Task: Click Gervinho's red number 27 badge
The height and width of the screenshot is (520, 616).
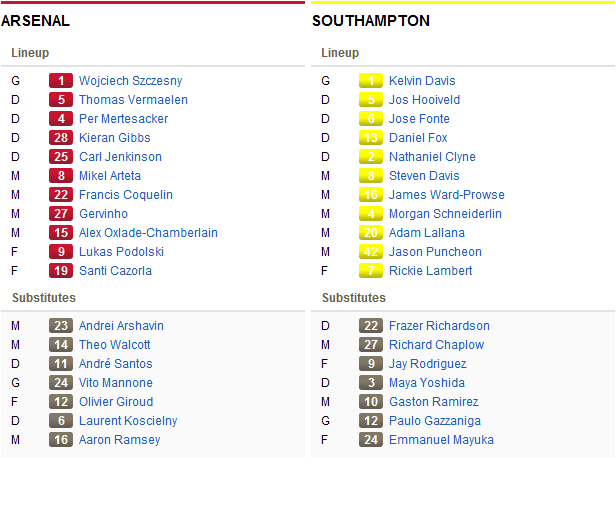Action: (61, 214)
